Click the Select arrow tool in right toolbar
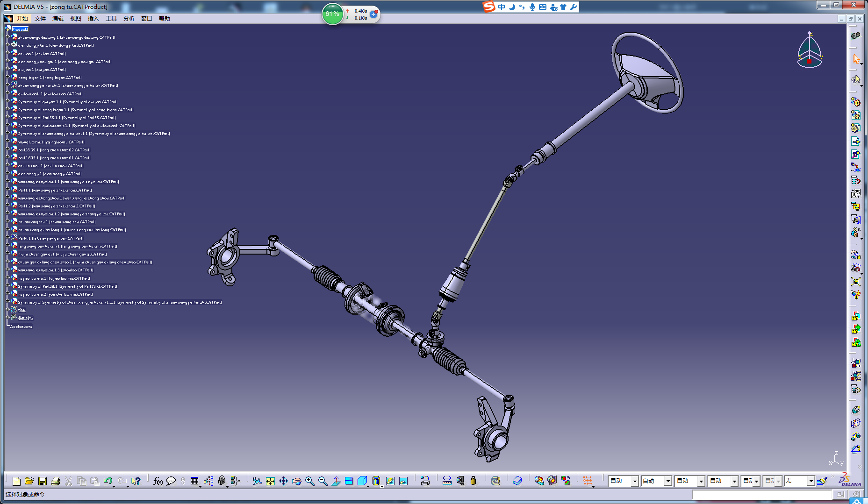Screen dimensions: 868x504 (x=856, y=59)
